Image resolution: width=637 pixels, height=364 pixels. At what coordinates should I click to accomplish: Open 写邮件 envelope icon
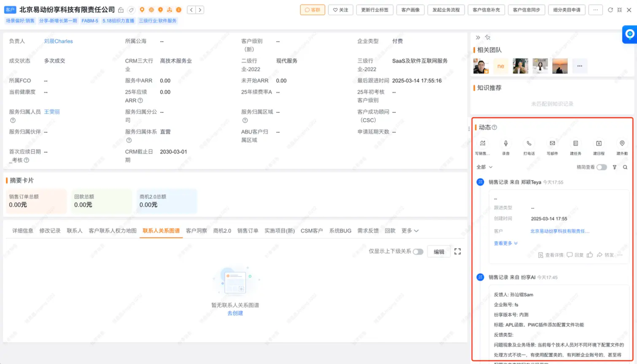coord(552,143)
